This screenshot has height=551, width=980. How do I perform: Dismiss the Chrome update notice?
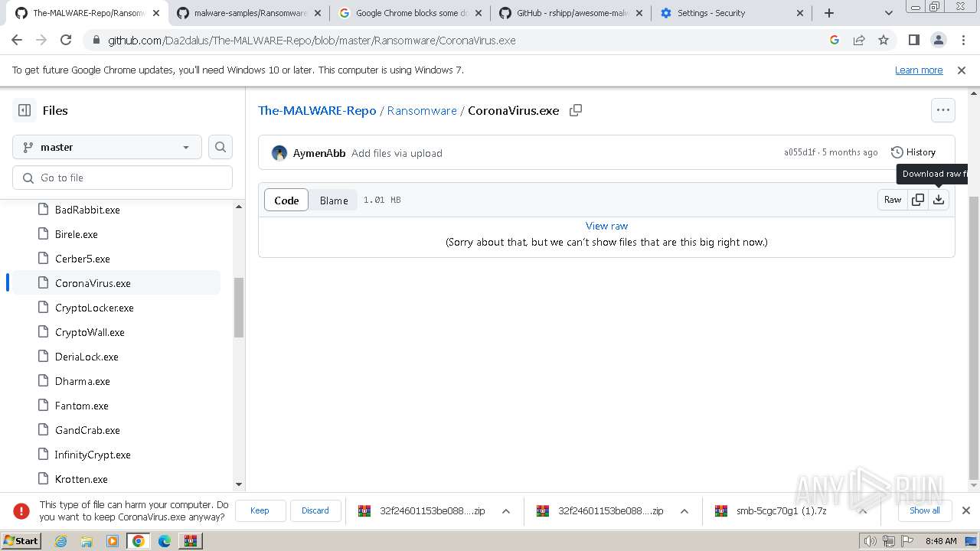pos(962,70)
